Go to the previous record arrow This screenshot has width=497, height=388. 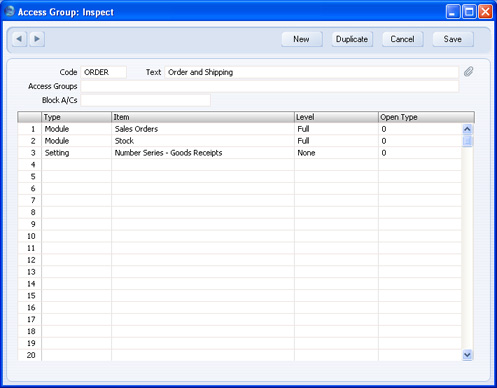(x=19, y=39)
